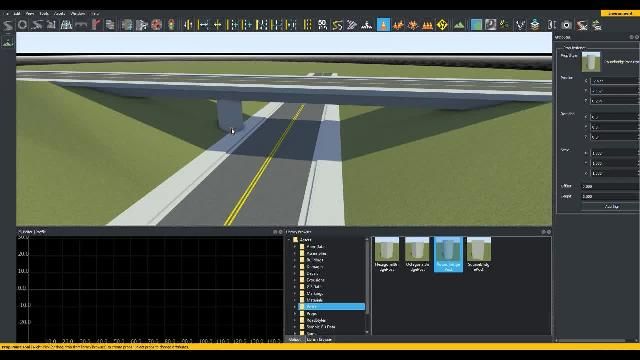Select the circular roundabout tool icon
This screenshot has height=360, width=640.
pos(22,25)
